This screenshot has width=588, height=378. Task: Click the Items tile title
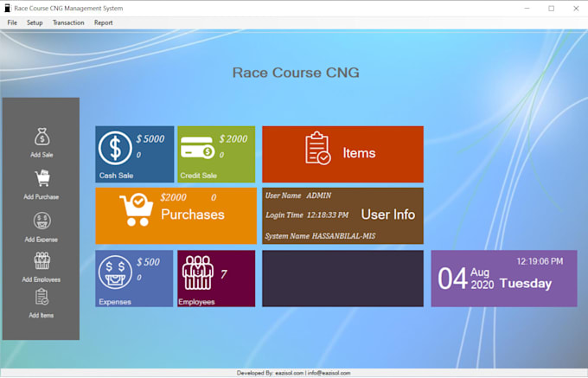point(359,153)
